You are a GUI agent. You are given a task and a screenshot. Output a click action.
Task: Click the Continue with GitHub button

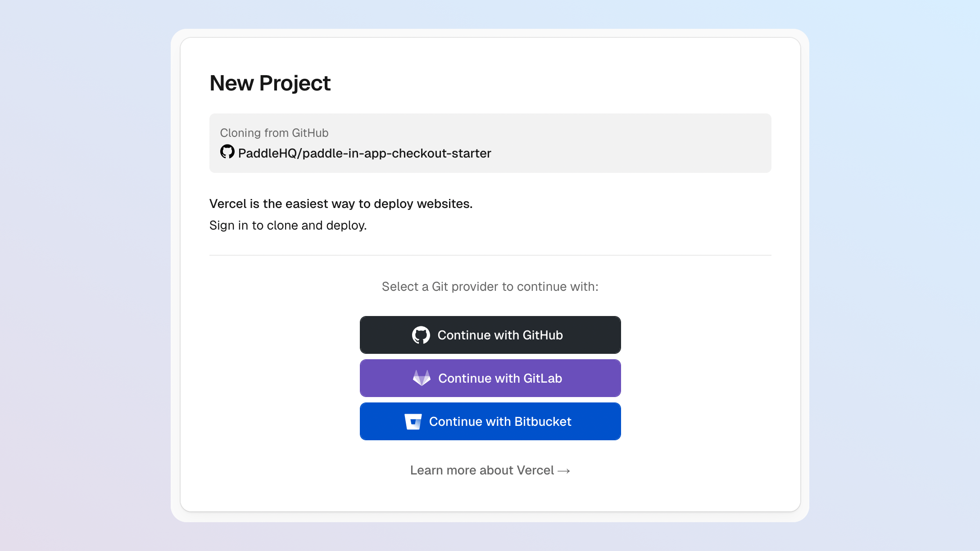(x=490, y=335)
